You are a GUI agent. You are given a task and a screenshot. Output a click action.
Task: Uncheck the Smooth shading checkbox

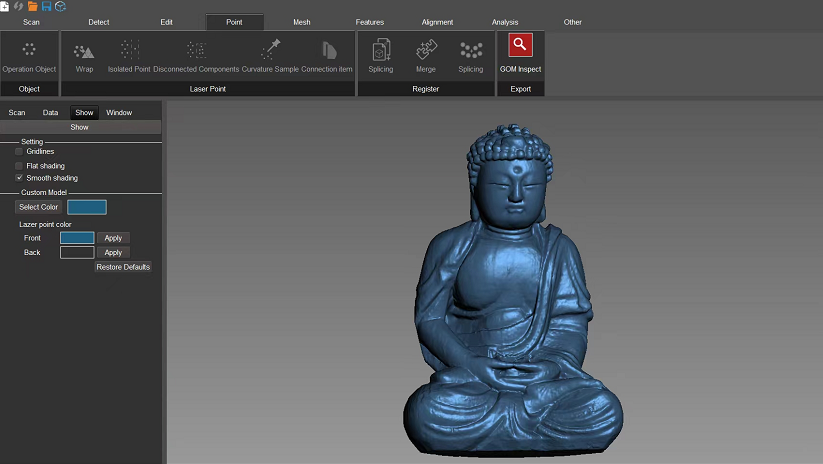[x=19, y=178]
